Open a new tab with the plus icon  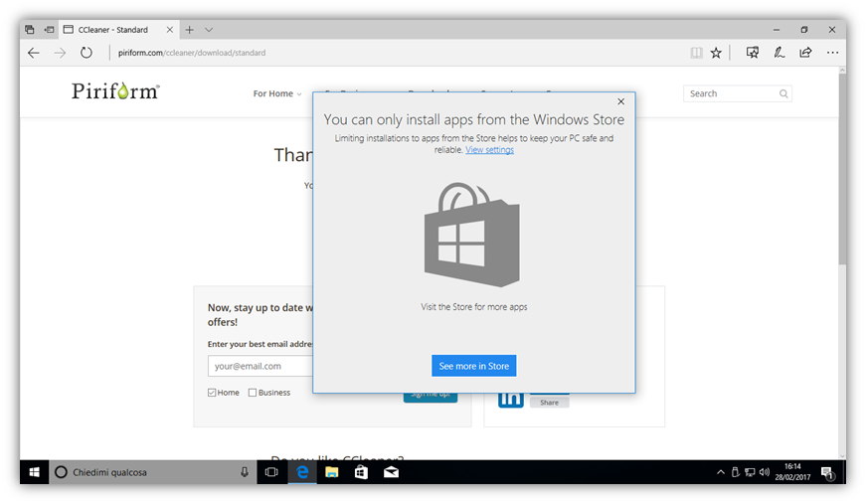190,30
